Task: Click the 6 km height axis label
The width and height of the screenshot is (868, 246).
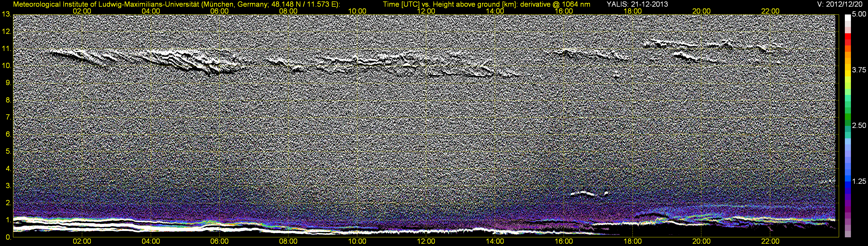Action: (8, 135)
